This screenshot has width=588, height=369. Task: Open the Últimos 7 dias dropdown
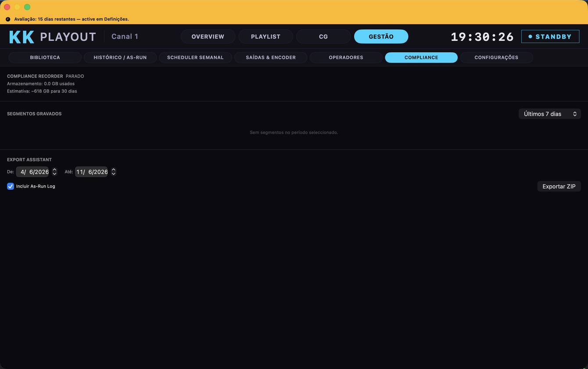pos(550,114)
